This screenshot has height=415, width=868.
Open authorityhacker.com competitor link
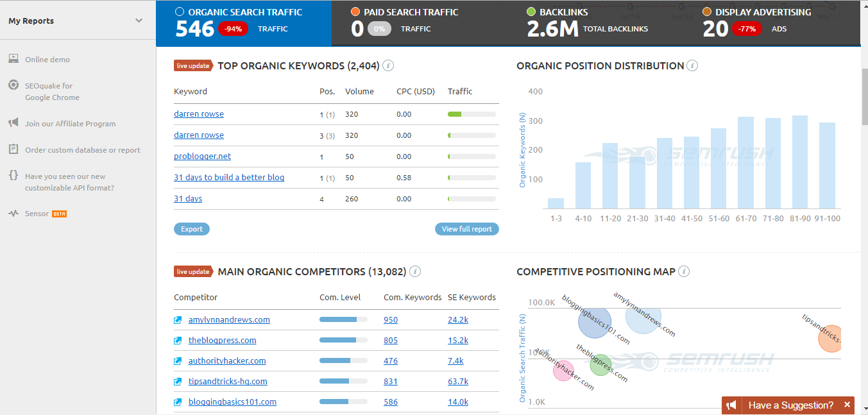227,361
